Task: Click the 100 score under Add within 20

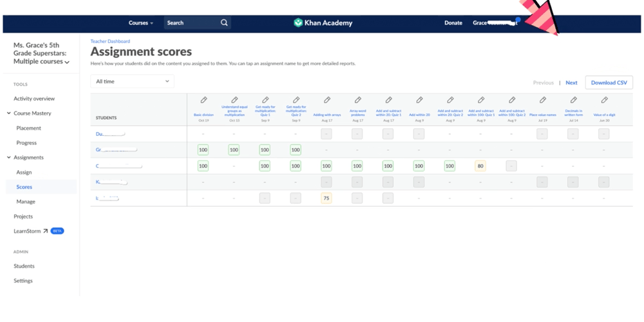Action: click(419, 166)
